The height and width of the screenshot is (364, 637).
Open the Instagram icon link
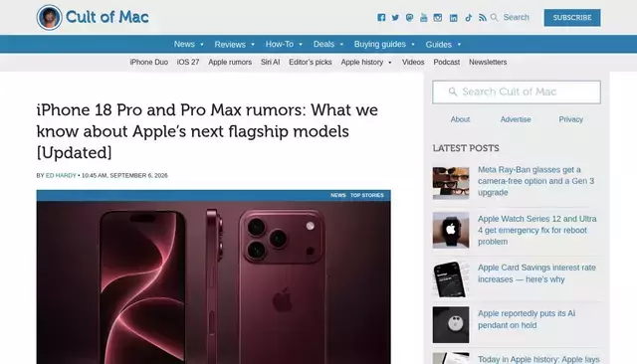438,18
